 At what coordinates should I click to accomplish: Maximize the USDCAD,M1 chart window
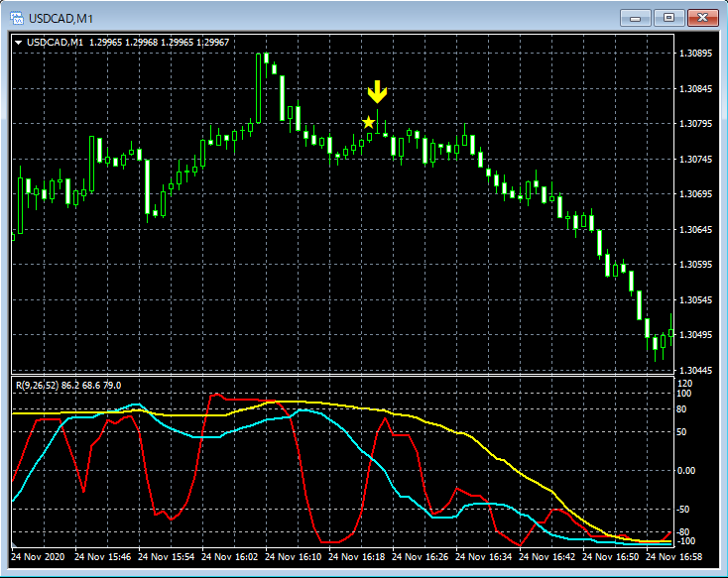[669, 18]
